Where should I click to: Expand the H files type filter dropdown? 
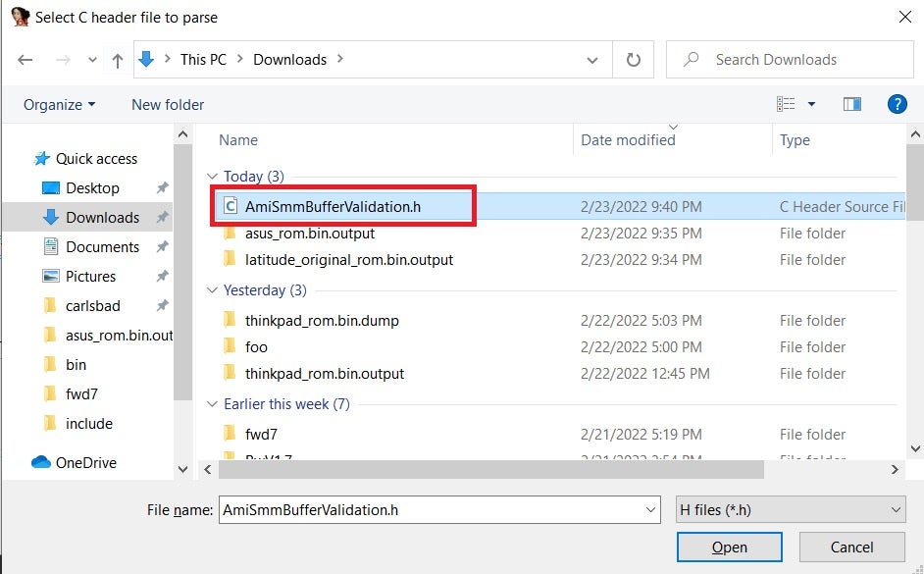[791, 509]
